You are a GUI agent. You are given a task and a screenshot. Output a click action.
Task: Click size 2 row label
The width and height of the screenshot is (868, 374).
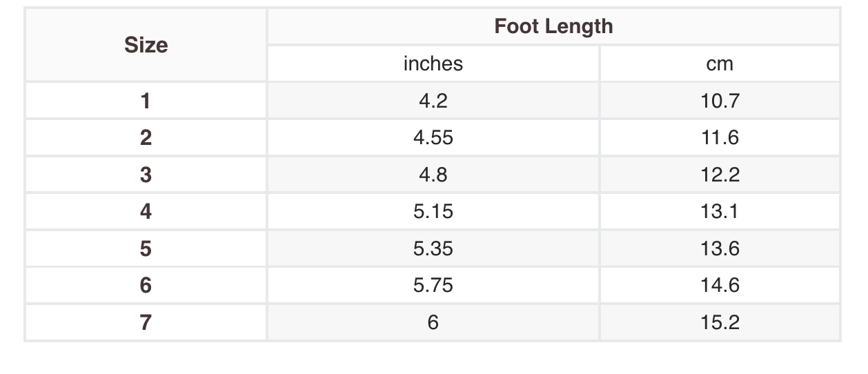[x=146, y=137]
